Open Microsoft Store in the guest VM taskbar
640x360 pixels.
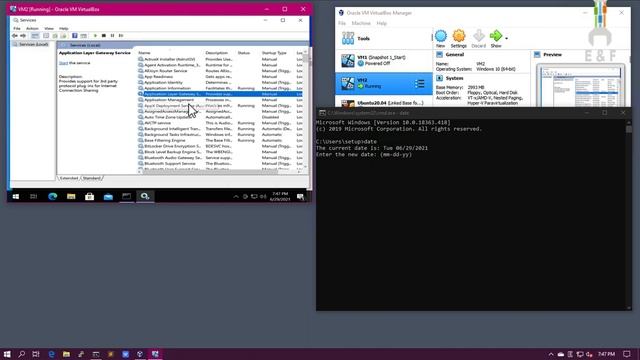(x=89, y=196)
